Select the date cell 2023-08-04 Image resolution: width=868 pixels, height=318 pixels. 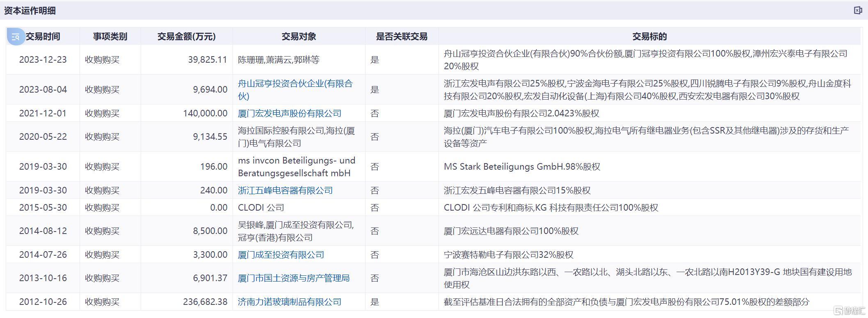43,90
